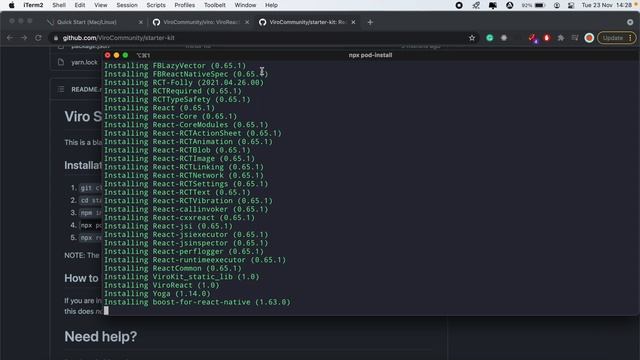The height and width of the screenshot is (360, 640).
Task: Click terminal line Installing RCT-Folly
Action: pos(184,82)
